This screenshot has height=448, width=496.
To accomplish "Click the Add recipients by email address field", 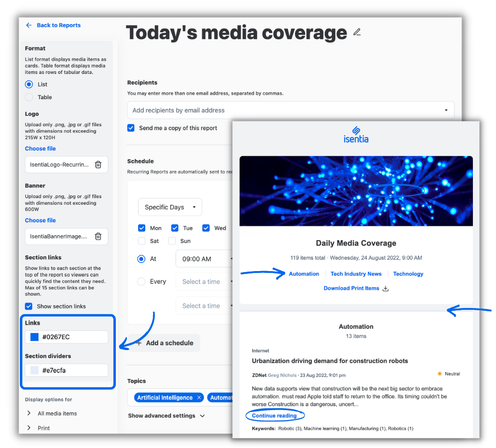I will 291,110.
